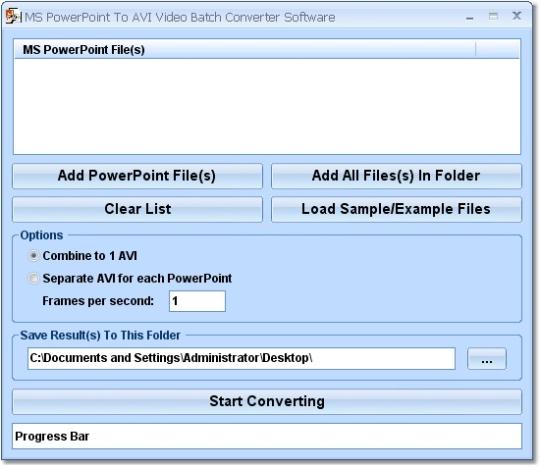This screenshot has height=467, width=540.
Task: Click Save Result(s) To This Folder label
Action: (x=100, y=335)
